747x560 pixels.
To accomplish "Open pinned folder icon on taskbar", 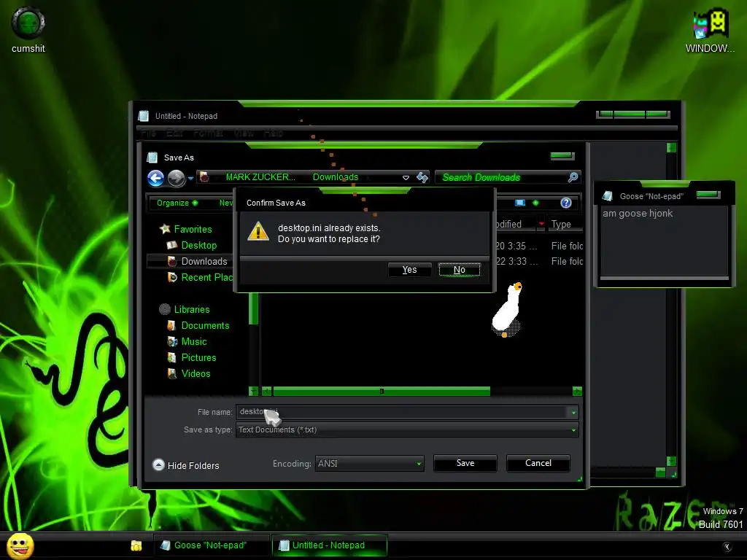I will tap(136, 545).
